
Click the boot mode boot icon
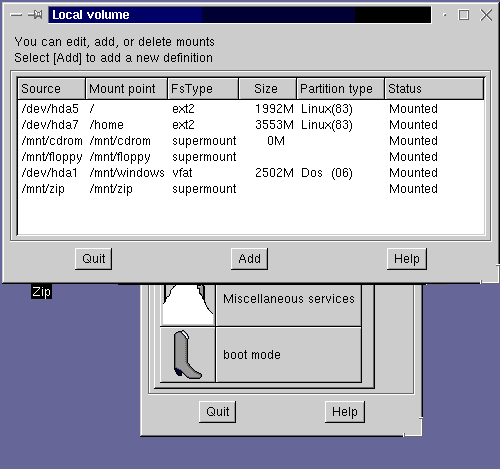tap(188, 354)
